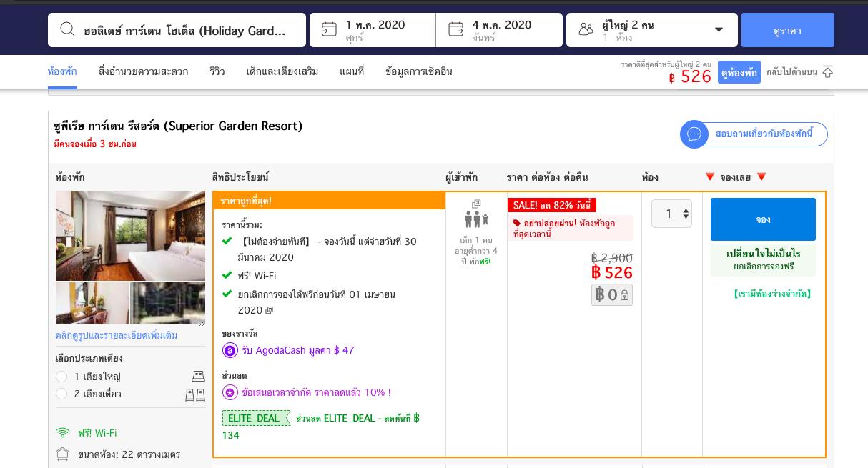The width and height of the screenshot is (868, 468).
Task: Click the chat bubble icon to ask about this room
Action: (x=694, y=134)
